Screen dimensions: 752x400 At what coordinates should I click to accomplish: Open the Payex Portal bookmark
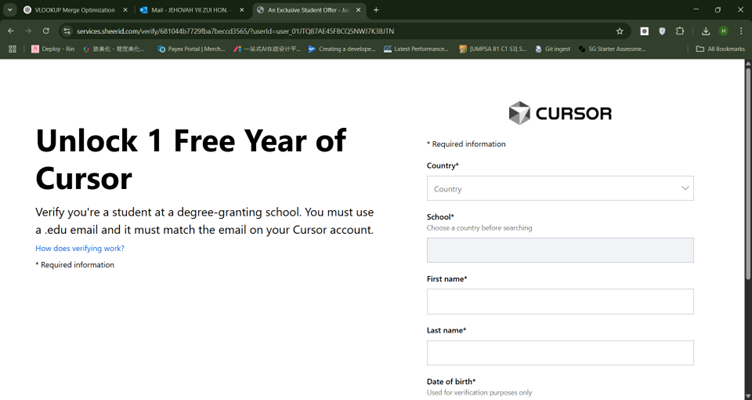(191, 49)
